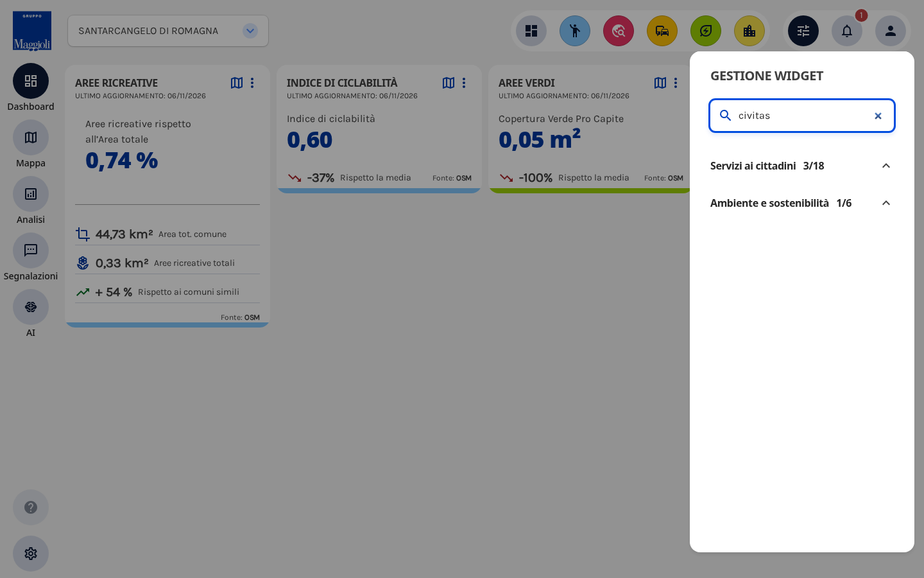The image size is (924, 578).
Task: Click the Ambiente e sostenibilità 1/6 heading
Action: [x=781, y=203]
